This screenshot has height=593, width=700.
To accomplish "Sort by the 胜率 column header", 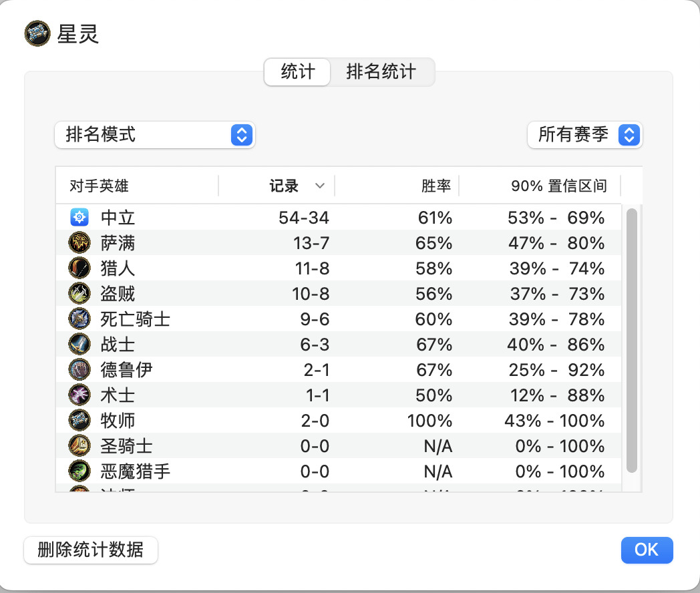I will coord(397,186).
